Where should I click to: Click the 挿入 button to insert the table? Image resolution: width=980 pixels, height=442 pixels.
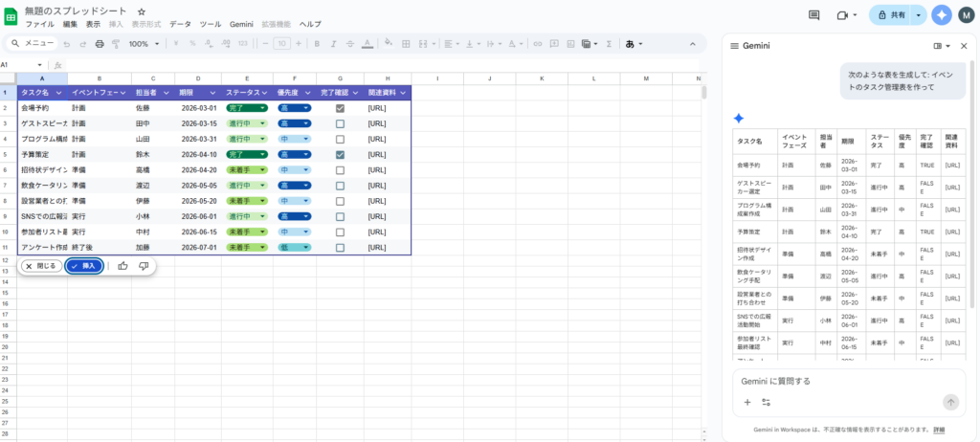84,266
